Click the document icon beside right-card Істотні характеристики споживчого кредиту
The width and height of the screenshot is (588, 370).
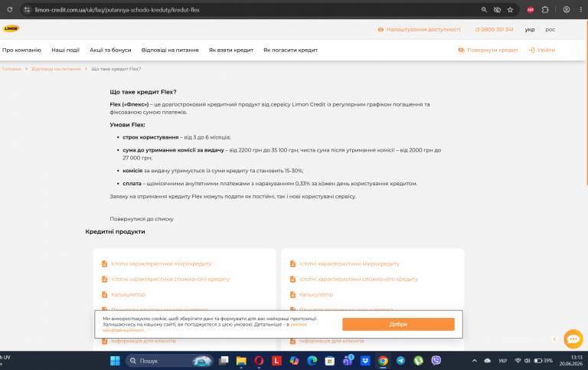[x=293, y=279]
